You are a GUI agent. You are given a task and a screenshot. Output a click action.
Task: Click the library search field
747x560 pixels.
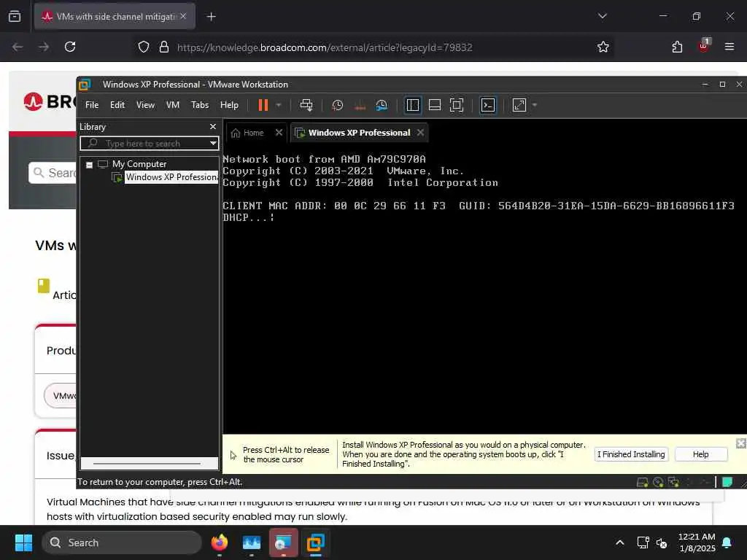(149, 144)
